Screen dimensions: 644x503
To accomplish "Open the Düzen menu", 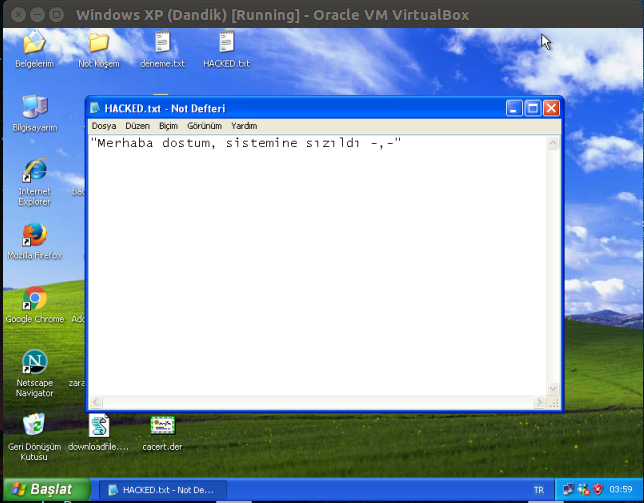I will click(x=138, y=126).
